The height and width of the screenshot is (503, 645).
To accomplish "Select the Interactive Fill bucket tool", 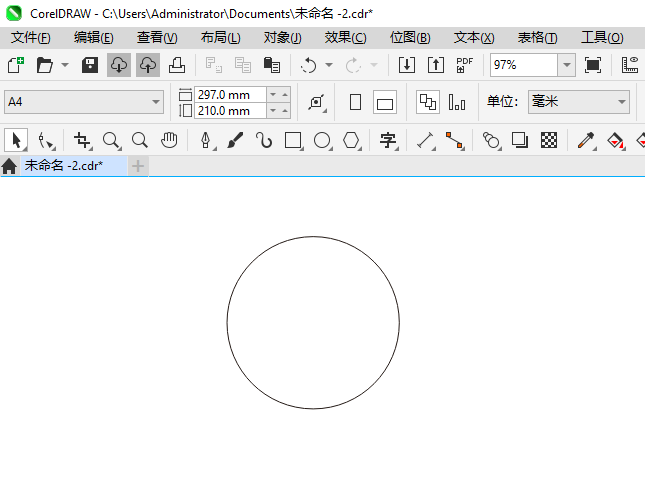I will 615,140.
